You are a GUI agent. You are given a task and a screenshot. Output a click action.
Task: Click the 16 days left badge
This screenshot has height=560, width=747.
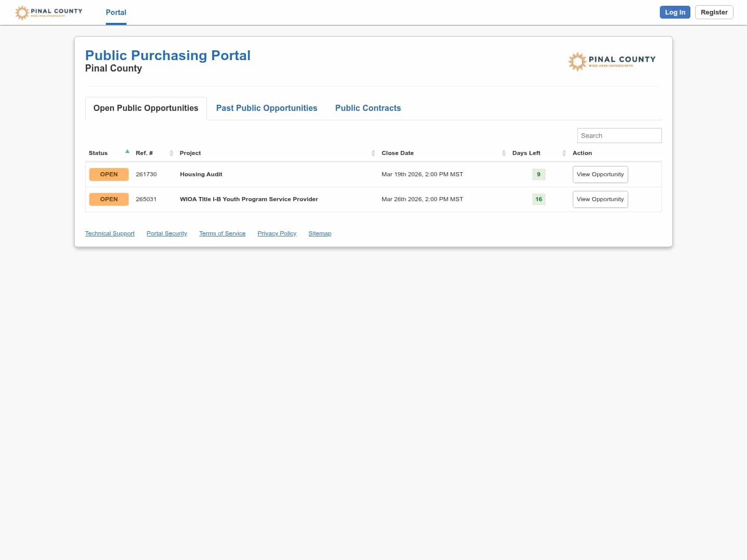[x=538, y=199]
